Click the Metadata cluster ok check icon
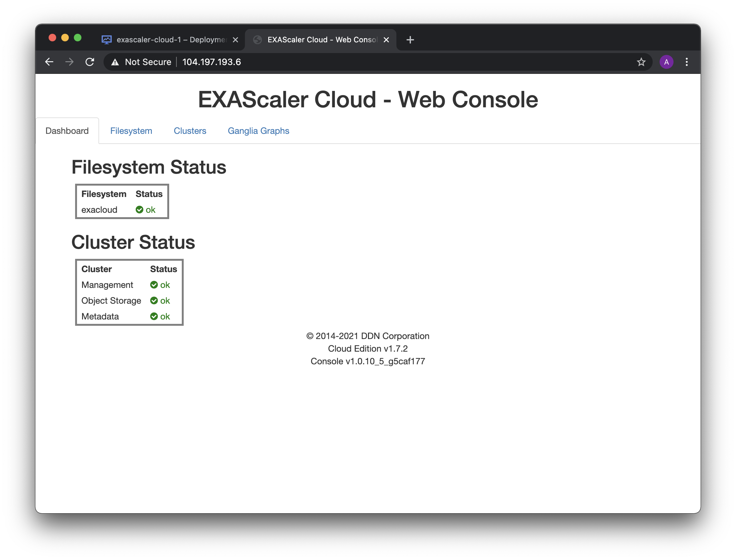The height and width of the screenshot is (560, 736). tap(154, 316)
